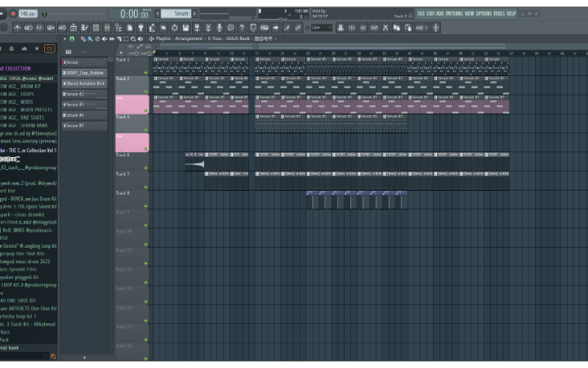The width and height of the screenshot is (588, 368).
Task: Open the PATTERNS menu
Action: pyautogui.click(x=454, y=14)
